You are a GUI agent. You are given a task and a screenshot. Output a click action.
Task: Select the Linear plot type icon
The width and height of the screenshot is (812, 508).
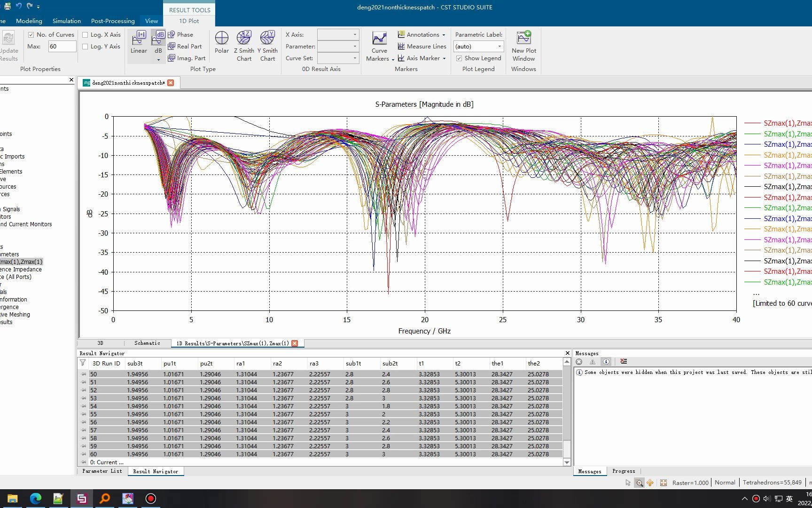coord(139,42)
